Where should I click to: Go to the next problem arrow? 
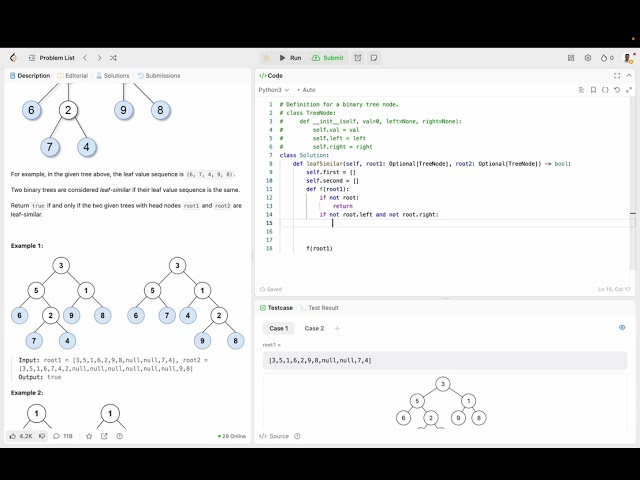(x=98, y=58)
